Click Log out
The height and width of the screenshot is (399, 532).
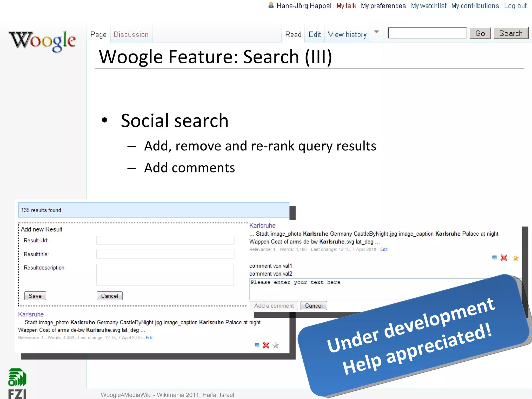515,6
